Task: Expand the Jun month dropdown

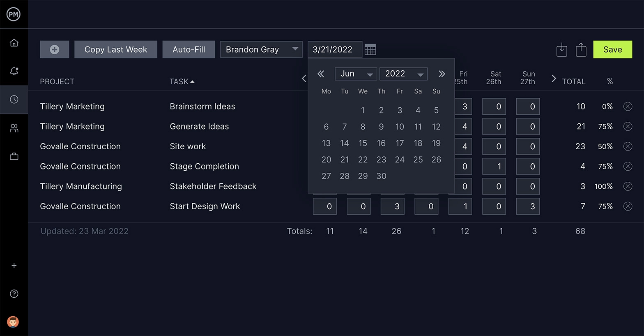Action: click(x=356, y=74)
